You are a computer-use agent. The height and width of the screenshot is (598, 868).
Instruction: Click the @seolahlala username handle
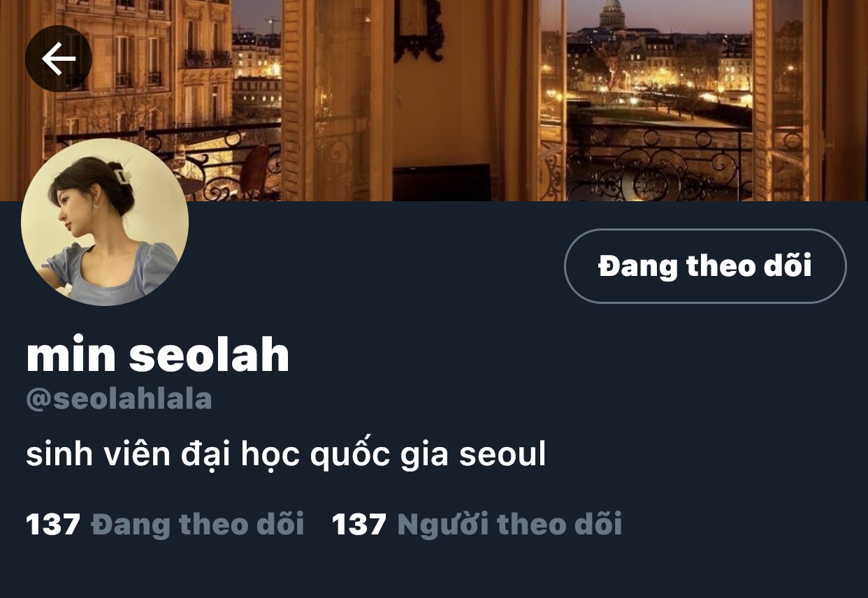(119, 399)
